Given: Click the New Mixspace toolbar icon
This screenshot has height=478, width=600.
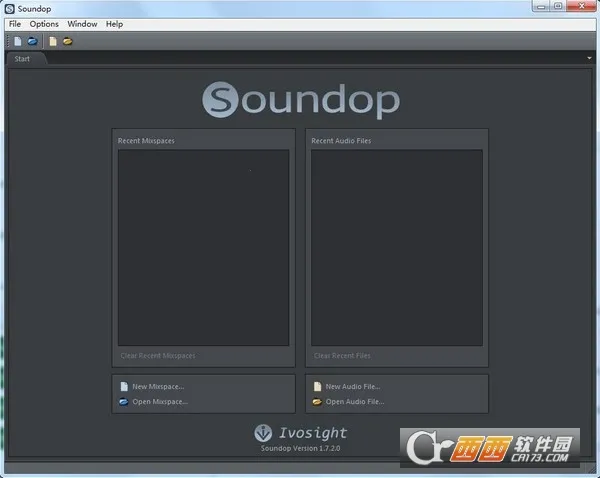Looking at the screenshot, I should 18,41.
